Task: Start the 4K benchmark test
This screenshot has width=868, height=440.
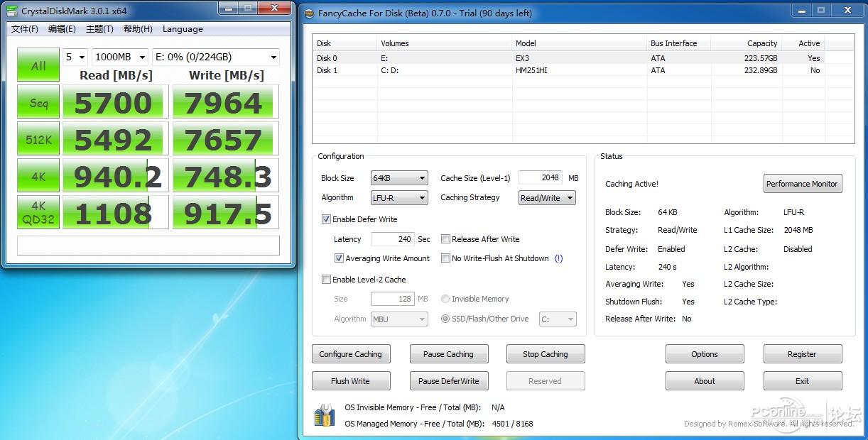Action: tap(38, 177)
